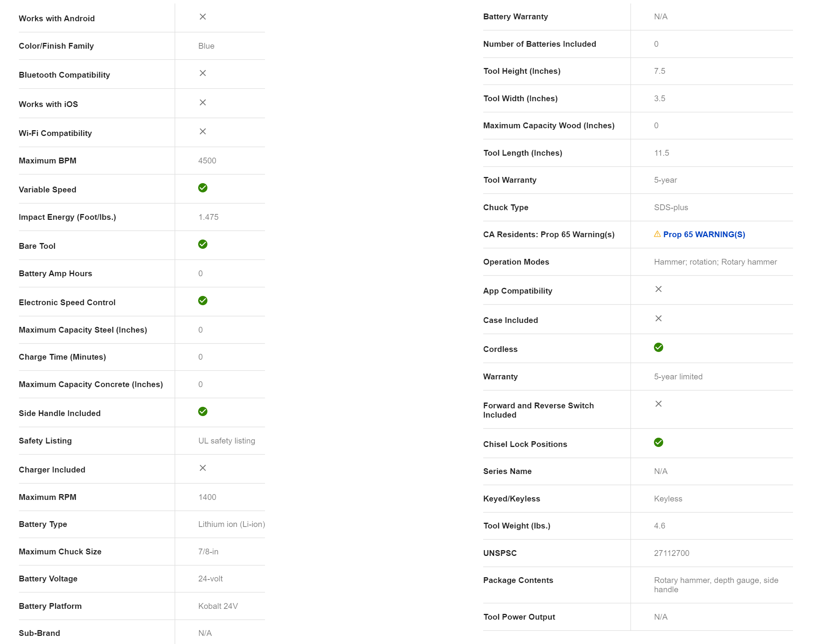Click the X icon beside Works with iOS
The height and width of the screenshot is (644, 815).
pyautogui.click(x=202, y=102)
